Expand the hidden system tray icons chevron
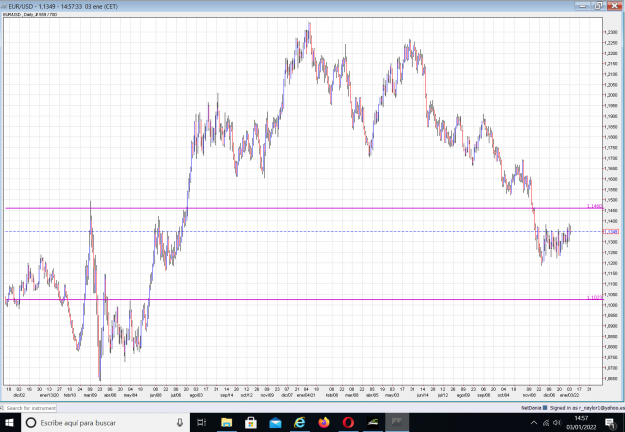Image resolution: width=625 pixels, height=432 pixels. pyautogui.click(x=534, y=423)
